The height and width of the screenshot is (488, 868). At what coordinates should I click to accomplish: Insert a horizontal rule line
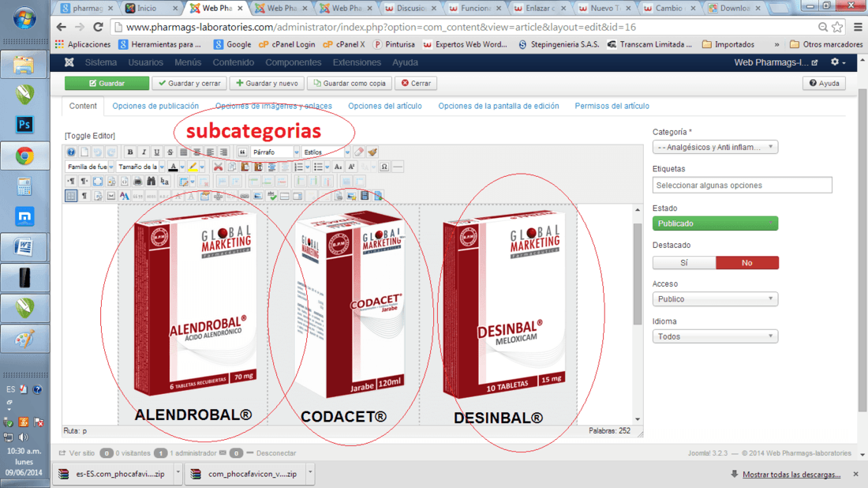point(397,167)
